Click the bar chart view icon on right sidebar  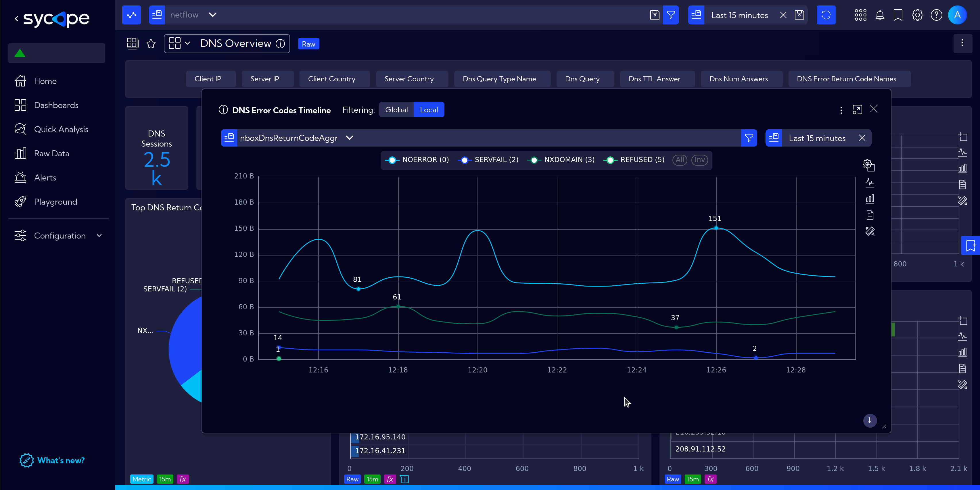869,199
